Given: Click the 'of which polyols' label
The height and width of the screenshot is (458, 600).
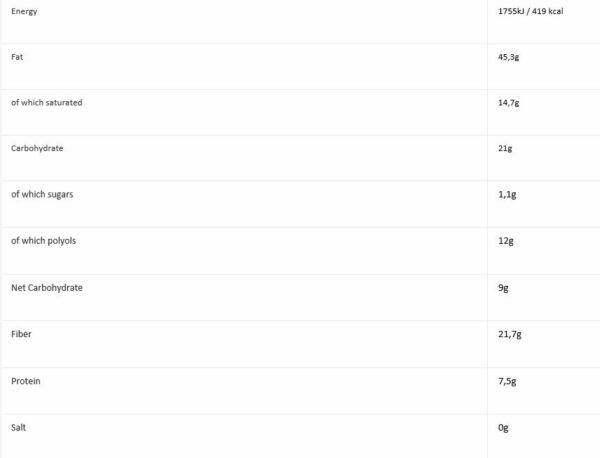Looking at the screenshot, I should pos(42,242).
